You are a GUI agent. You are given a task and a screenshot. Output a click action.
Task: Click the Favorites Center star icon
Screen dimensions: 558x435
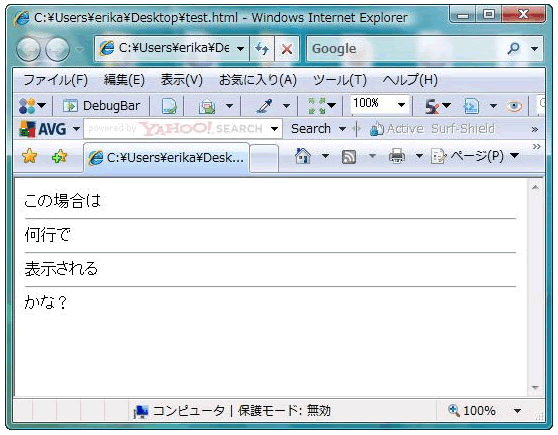coord(30,156)
